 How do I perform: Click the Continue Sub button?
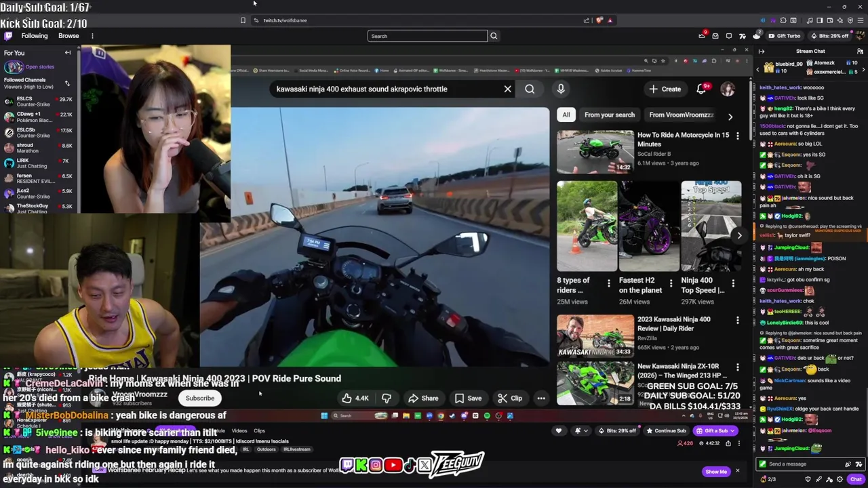point(666,431)
